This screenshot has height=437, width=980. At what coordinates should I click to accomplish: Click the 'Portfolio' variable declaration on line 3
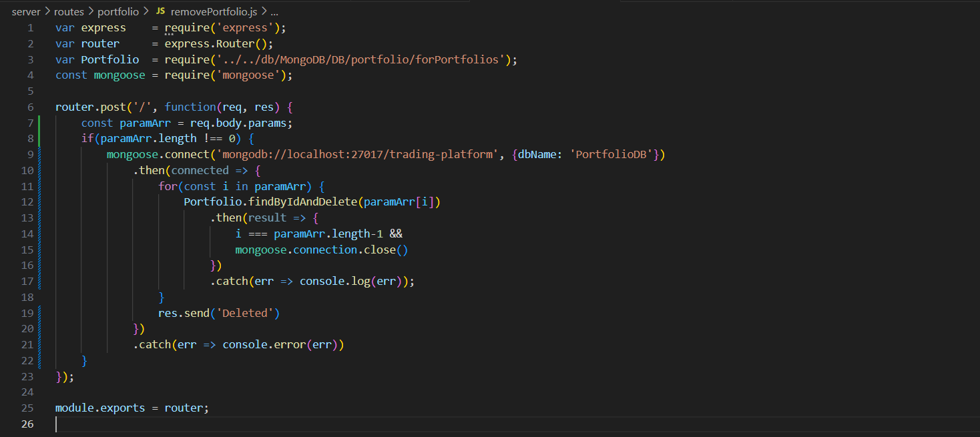coord(110,59)
